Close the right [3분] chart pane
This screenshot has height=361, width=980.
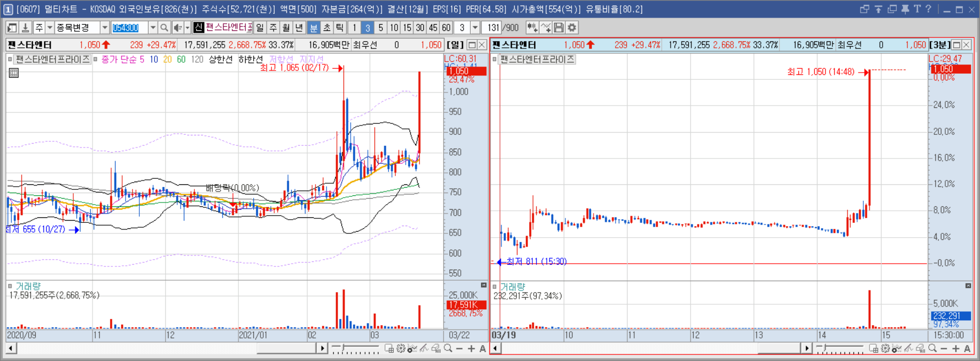(x=966, y=45)
